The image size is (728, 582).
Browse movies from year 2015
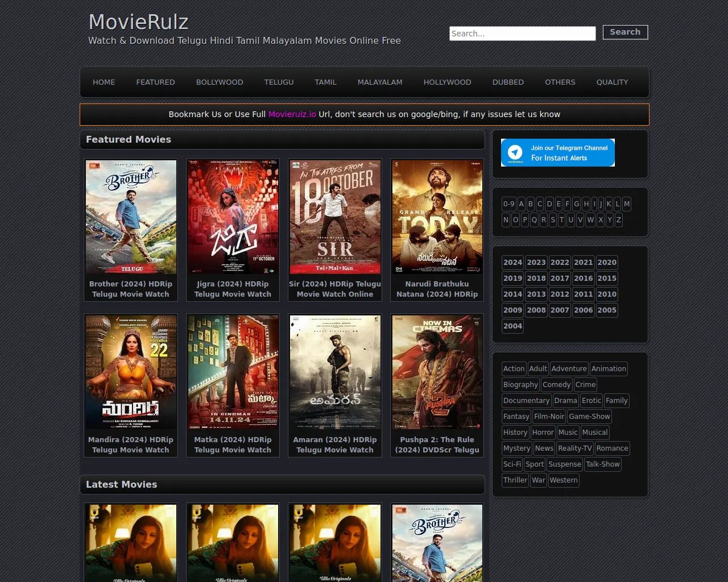tap(607, 278)
